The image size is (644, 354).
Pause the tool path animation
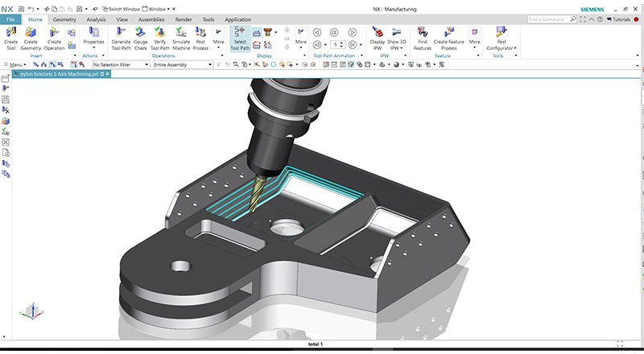click(334, 32)
